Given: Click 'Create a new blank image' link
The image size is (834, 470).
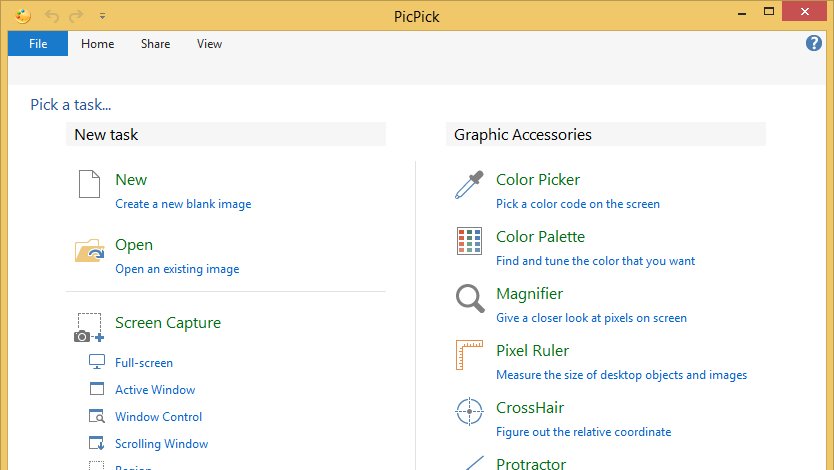Looking at the screenshot, I should (183, 204).
